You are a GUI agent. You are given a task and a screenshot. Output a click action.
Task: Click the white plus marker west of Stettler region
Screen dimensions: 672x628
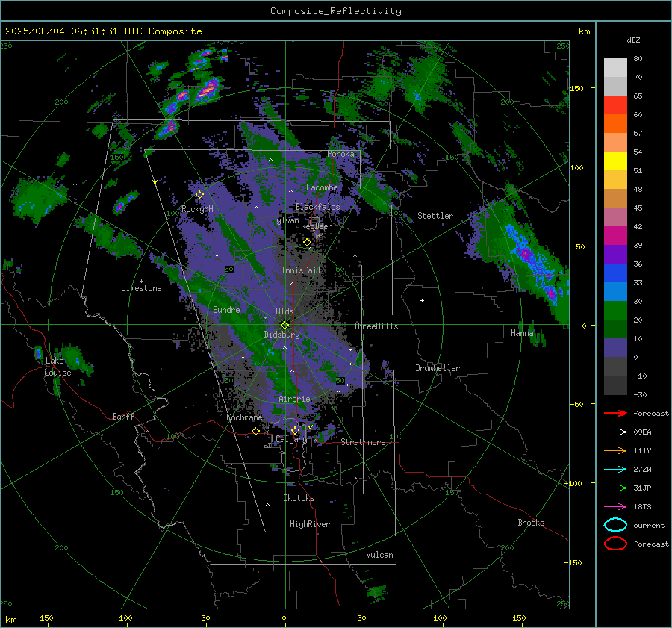click(x=422, y=300)
